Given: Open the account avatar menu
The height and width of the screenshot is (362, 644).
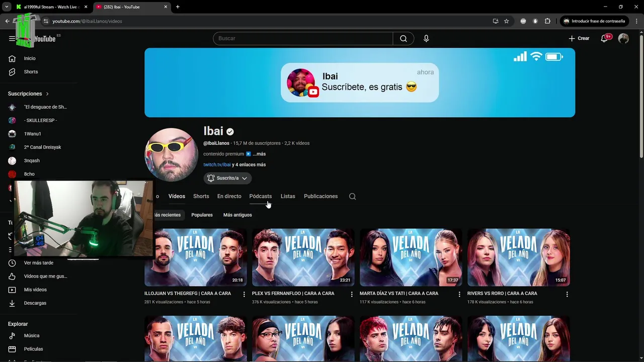Looking at the screenshot, I should click(x=623, y=38).
